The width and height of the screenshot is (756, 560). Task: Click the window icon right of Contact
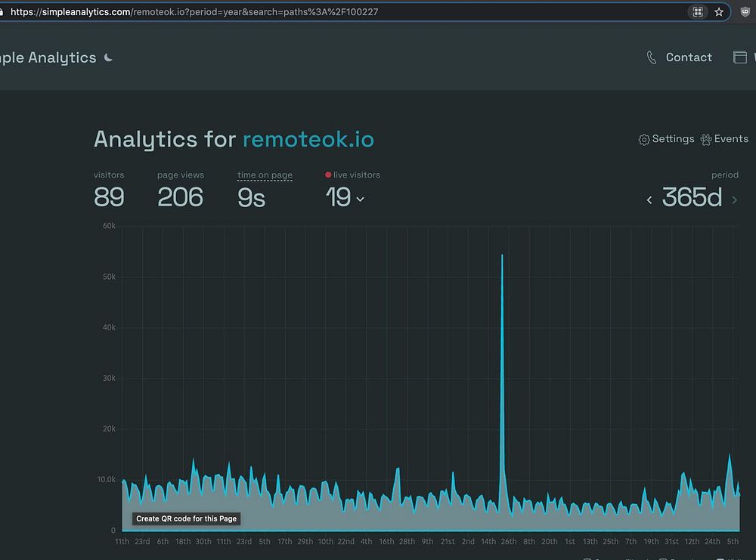[x=739, y=57]
